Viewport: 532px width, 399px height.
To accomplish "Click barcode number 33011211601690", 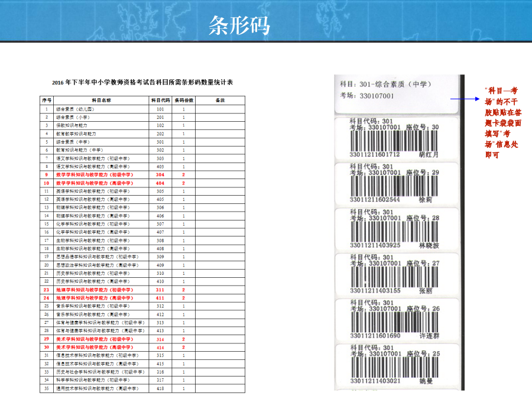I will [x=375, y=336].
